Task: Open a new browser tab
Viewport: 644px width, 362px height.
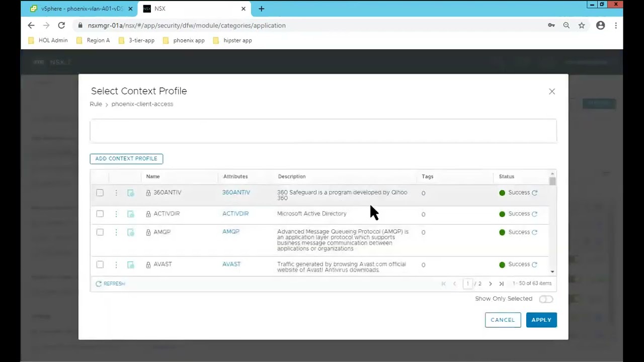Action: 261,9
